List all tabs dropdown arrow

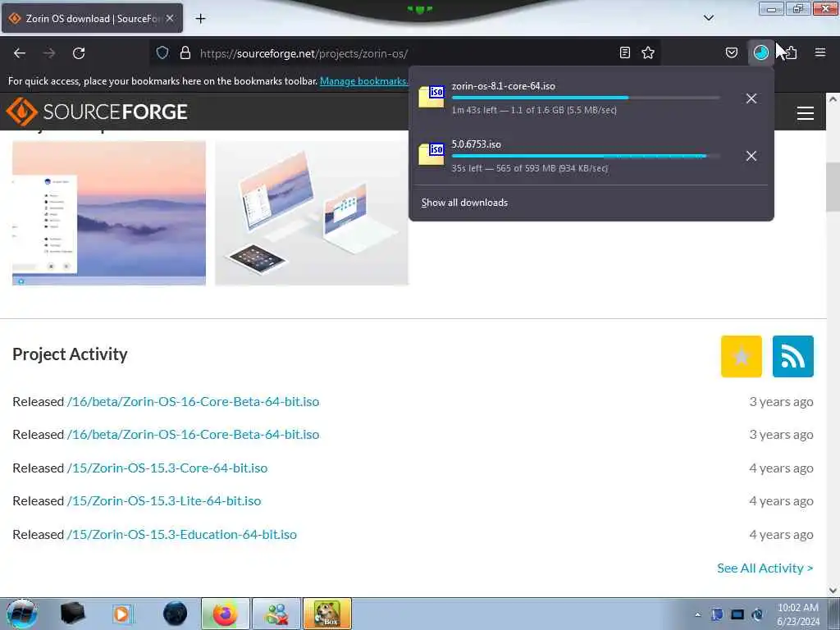708,18
